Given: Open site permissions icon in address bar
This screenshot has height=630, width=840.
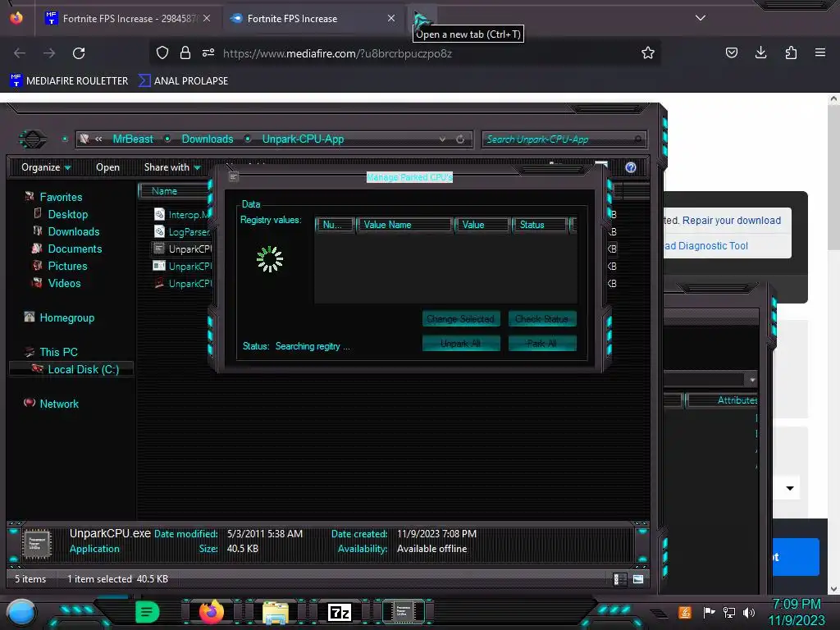Looking at the screenshot, I should pyautogui.click(x=208, y=52).
